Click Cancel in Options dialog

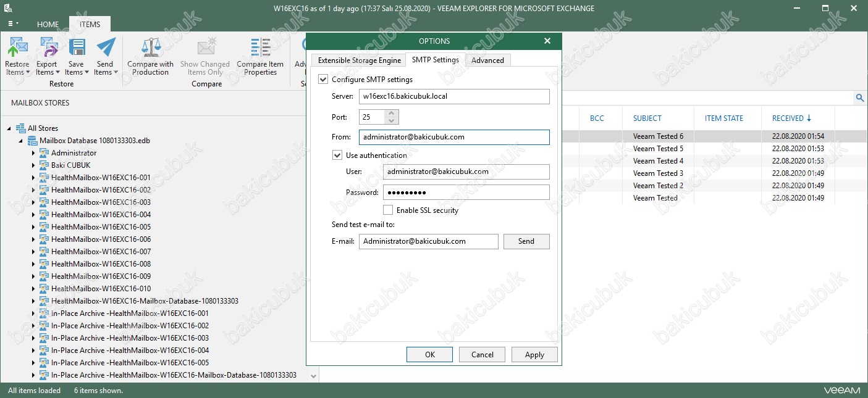click(482, 355)
